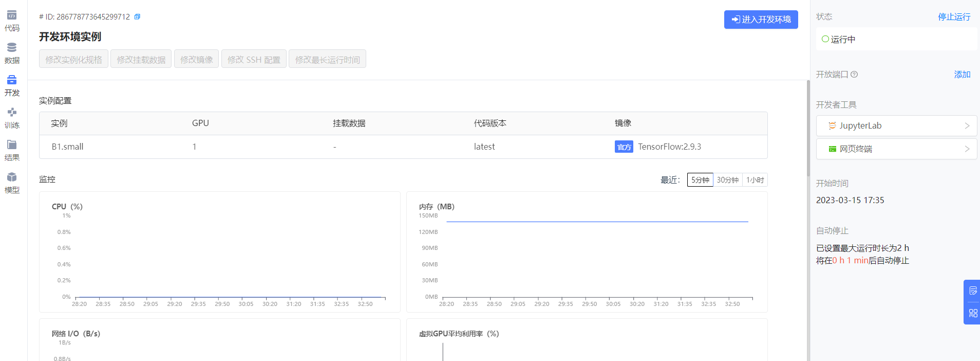Click the main panel vertical scrollbar
The width and height of the screenshot is (980, 361).
tap(808, 129)
